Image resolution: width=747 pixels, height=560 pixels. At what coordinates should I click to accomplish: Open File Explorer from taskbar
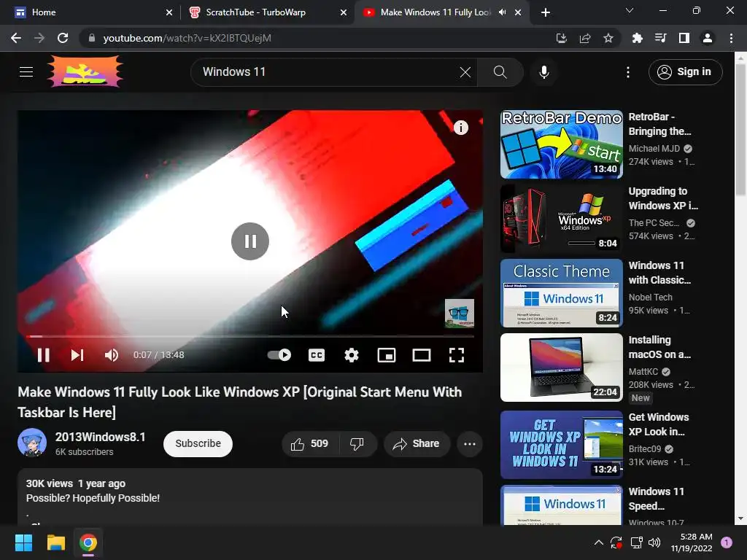tap(55, 542)
